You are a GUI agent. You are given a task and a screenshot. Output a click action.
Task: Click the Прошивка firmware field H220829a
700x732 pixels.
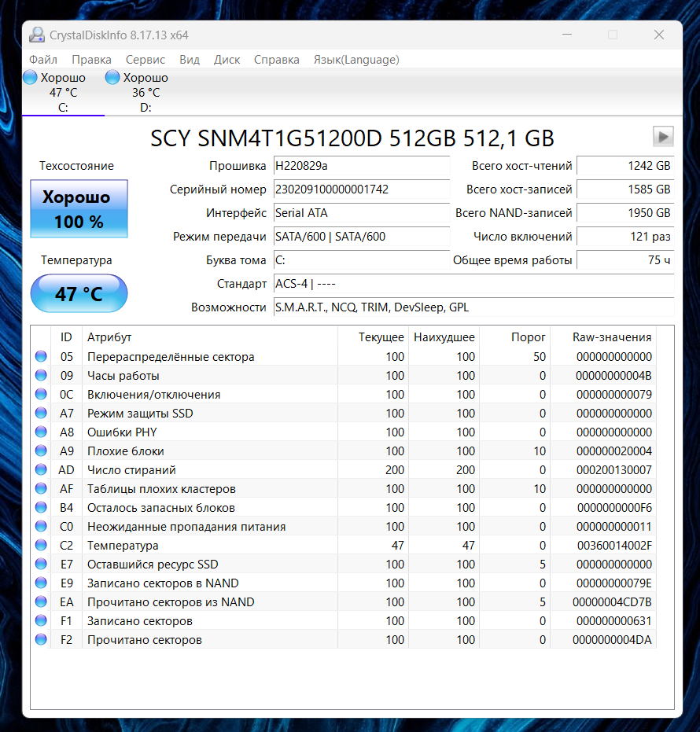click(x=362, y=166)
